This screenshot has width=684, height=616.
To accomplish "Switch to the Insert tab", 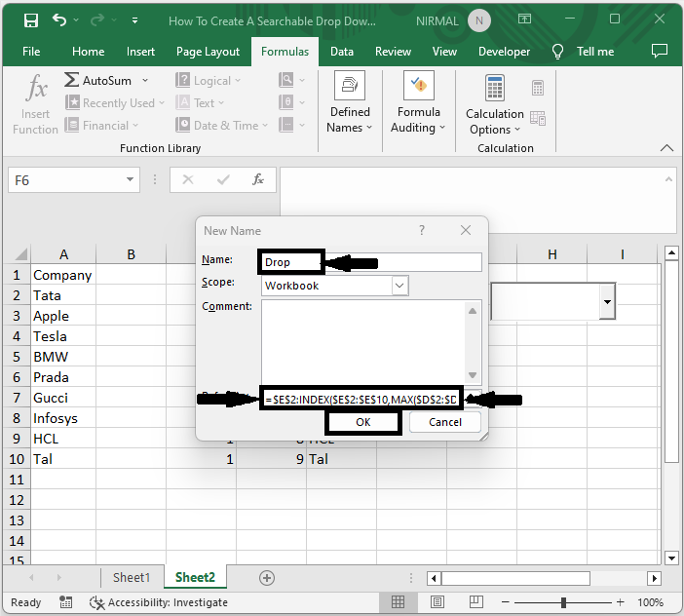I will click(x=140, y=52).
